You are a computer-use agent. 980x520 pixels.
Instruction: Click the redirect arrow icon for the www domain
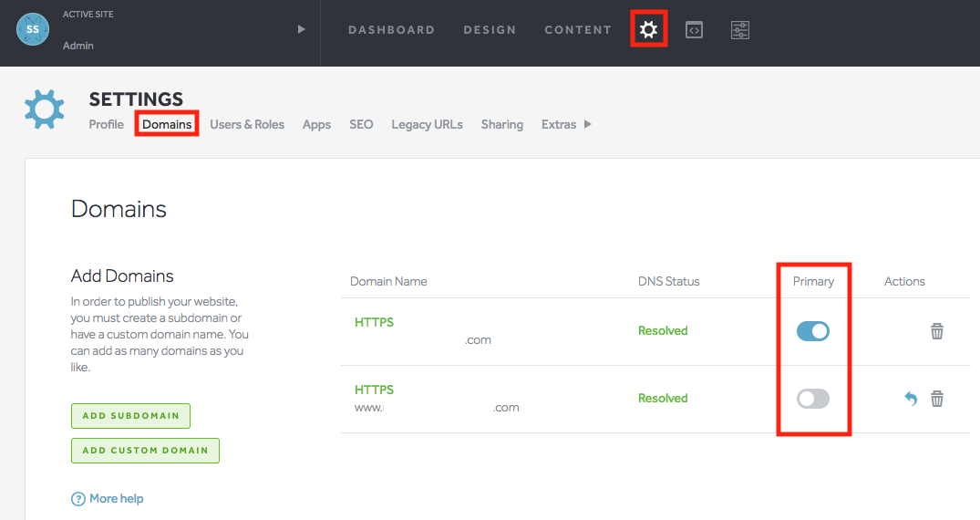911,399
